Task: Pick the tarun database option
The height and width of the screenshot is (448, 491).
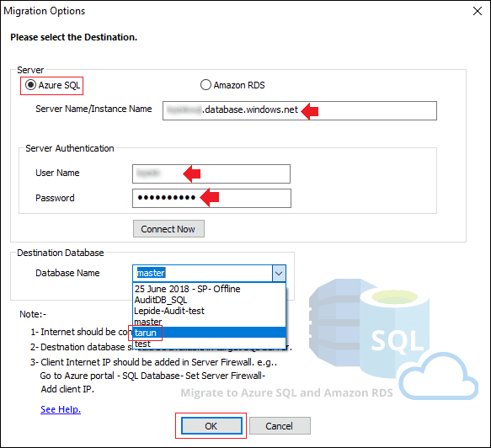Action: (x=209, y=333)
